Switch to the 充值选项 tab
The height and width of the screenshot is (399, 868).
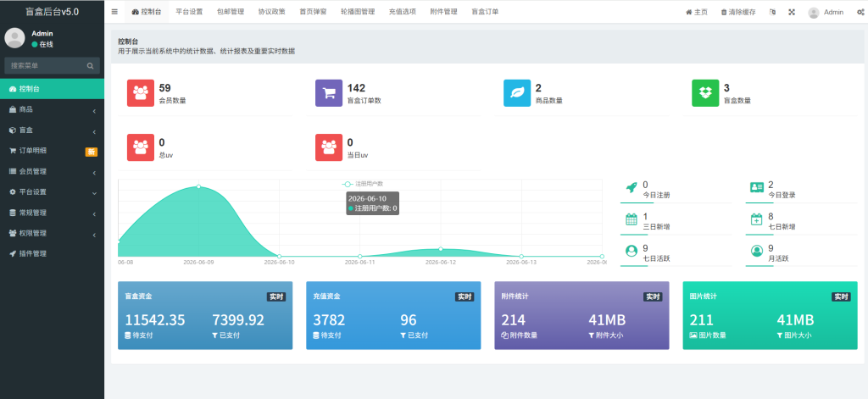[403, 12]
